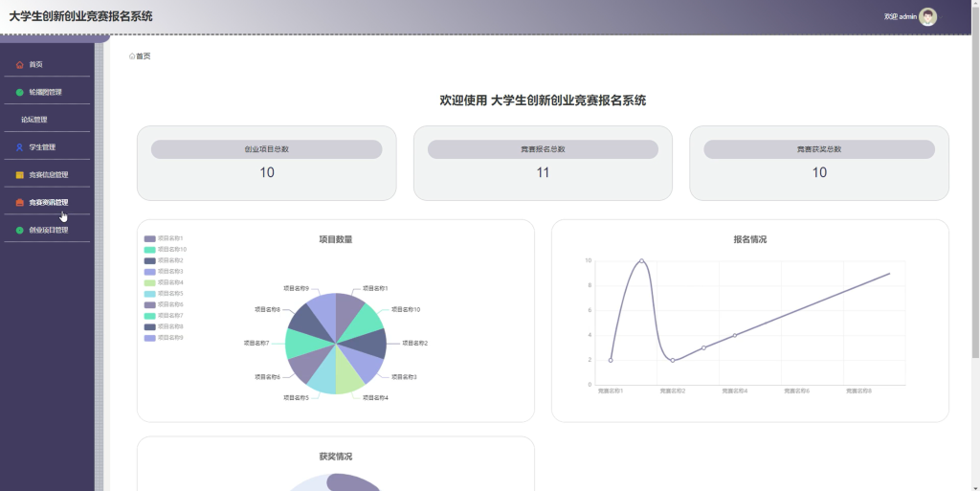
Task: Click the value 11 under 竞赛报名总数
Action: tap(543, 172)
